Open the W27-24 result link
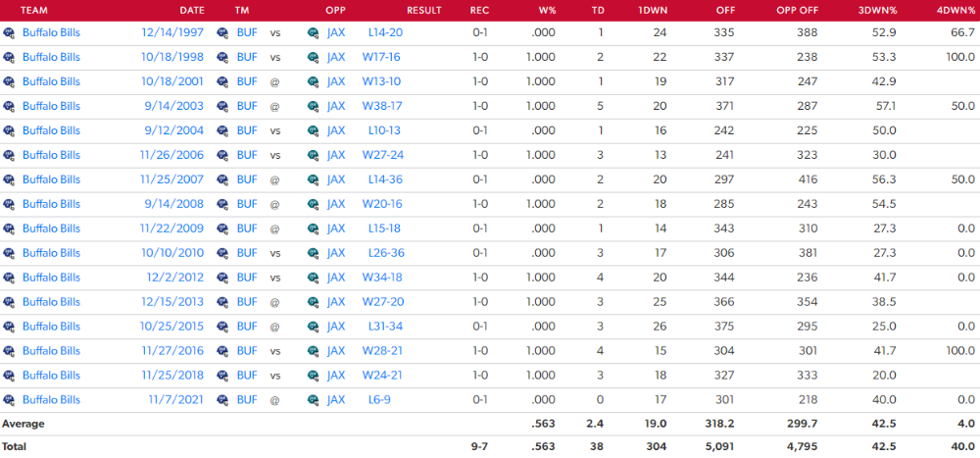The image size is (980, 458). coord(382,155)
